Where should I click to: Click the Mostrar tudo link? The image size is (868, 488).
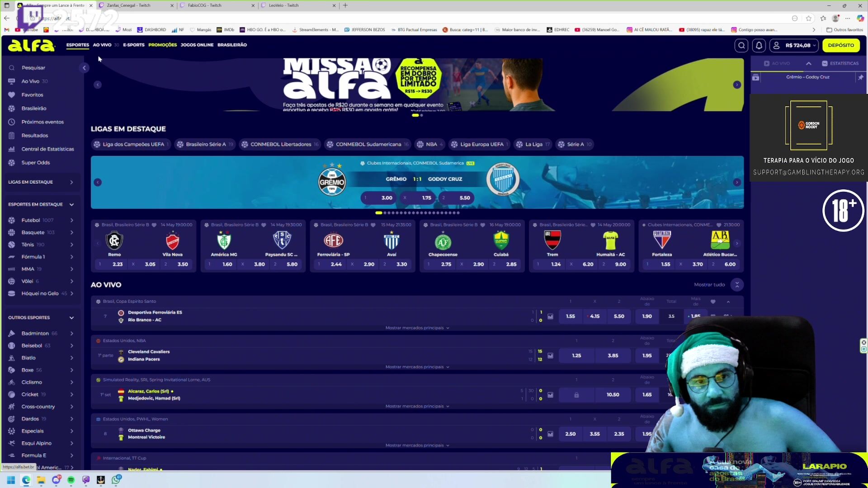coord(709,285)
